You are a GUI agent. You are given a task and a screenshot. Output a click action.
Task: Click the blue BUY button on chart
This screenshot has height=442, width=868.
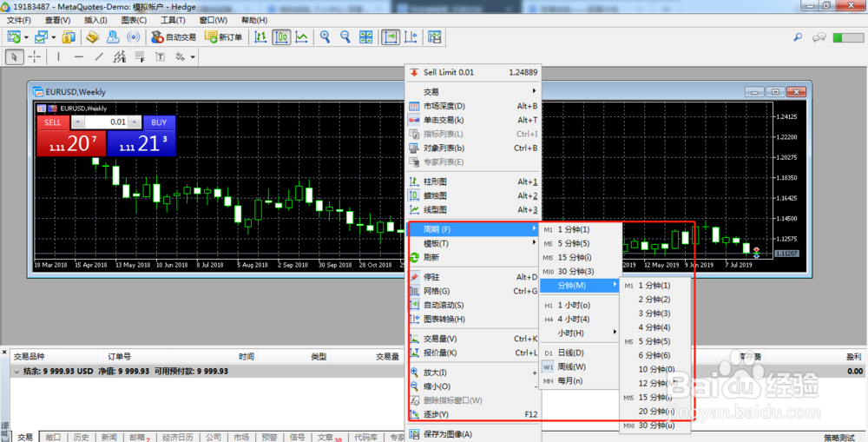[x=159, y=122]
